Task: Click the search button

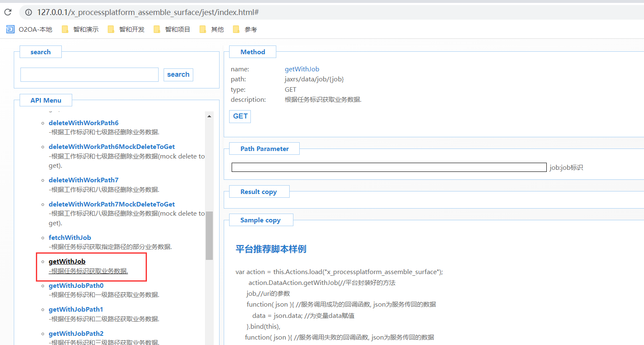Action: coord(178,75)
